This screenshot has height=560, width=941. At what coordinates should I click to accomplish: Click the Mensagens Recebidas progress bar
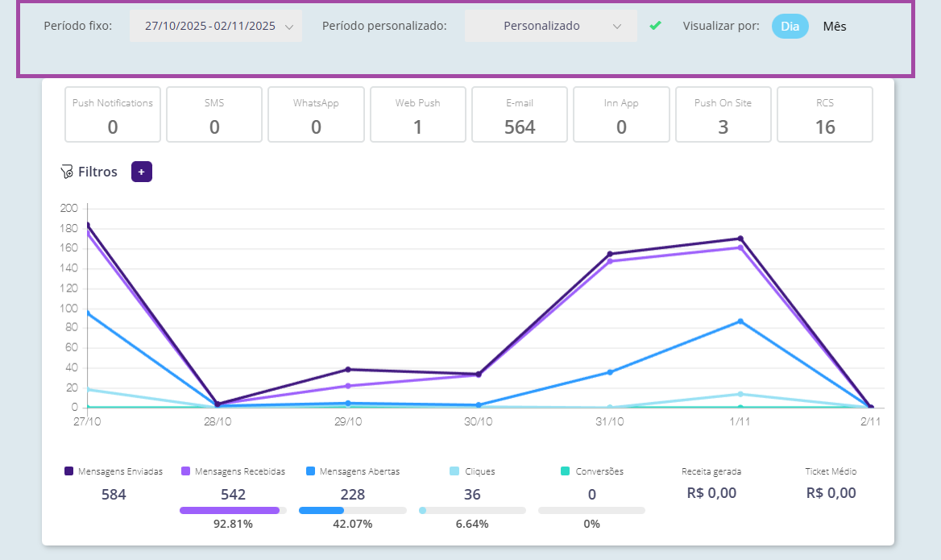[x=233, y=510]
